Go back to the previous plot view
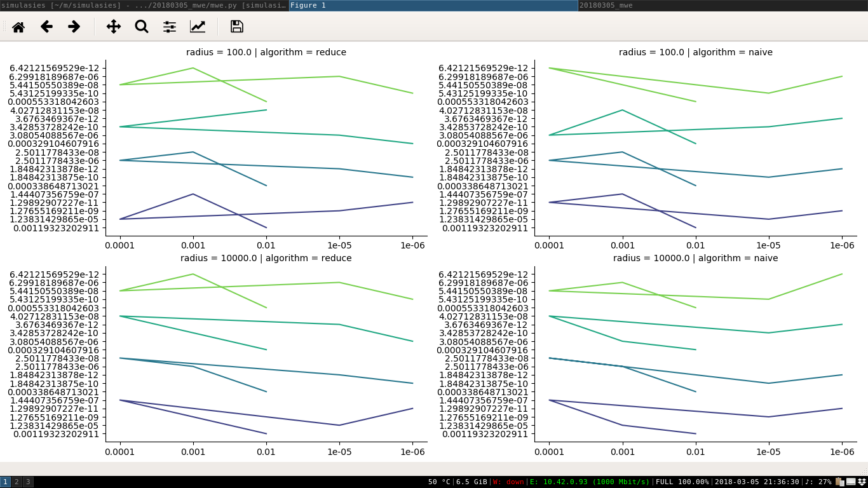 click(45, 27)
